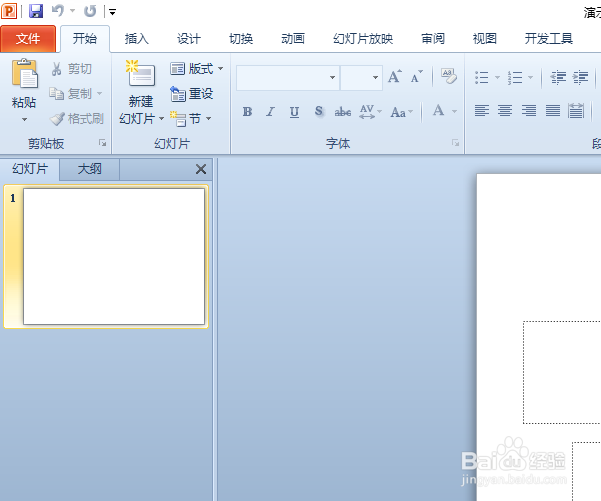This screenshot has height=501, width=601.
Task: Expand the Font Color dropdown arrow
Action: [455, 112]
